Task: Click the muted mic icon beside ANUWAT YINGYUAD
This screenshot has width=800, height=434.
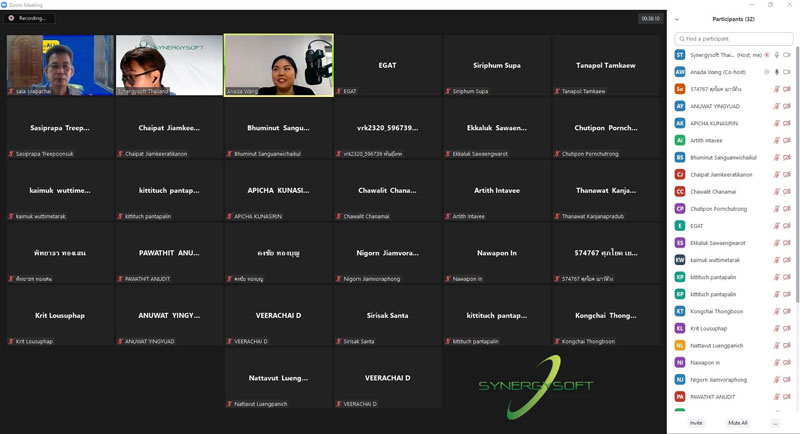Action: pyautogui.click(x=776, y=106)
